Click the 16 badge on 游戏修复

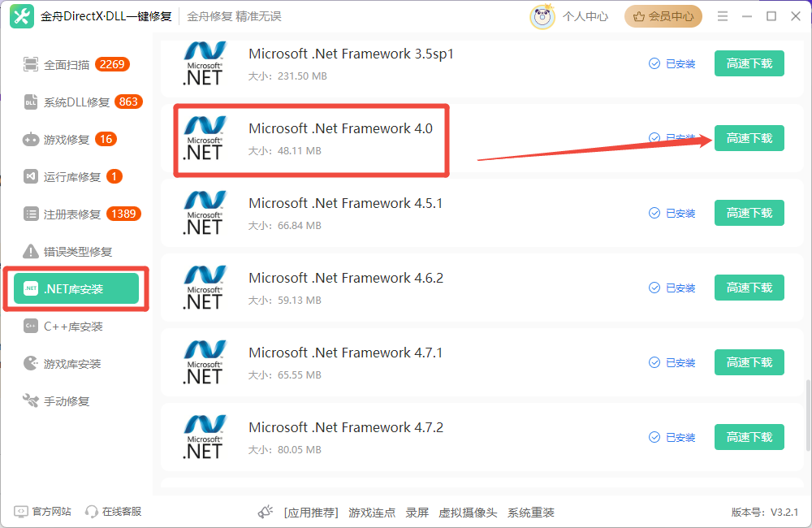[106, 139]
